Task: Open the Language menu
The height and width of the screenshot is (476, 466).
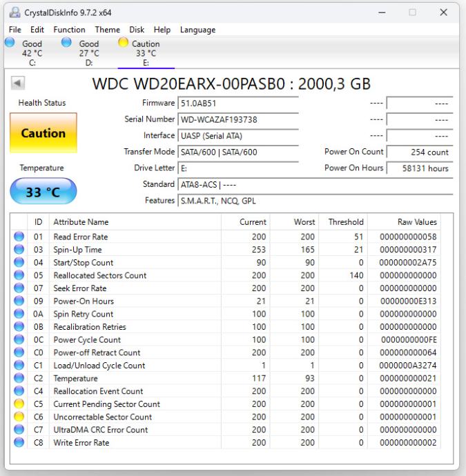Action: [x=197, y=30]
